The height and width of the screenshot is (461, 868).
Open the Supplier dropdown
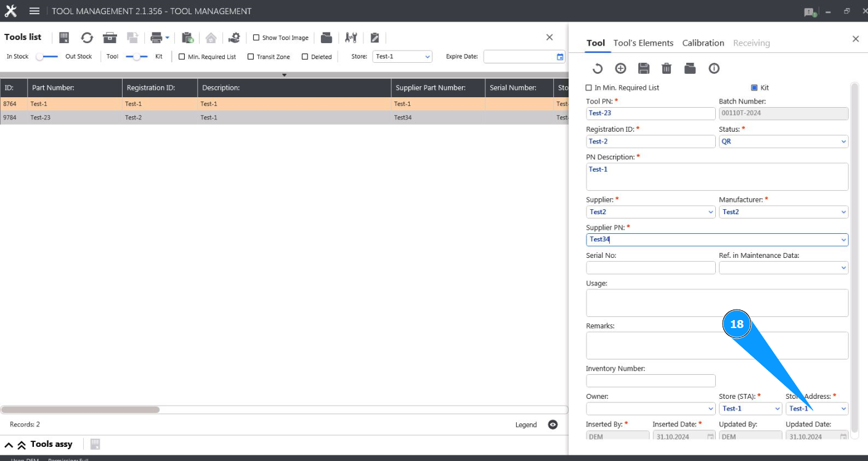711,212
